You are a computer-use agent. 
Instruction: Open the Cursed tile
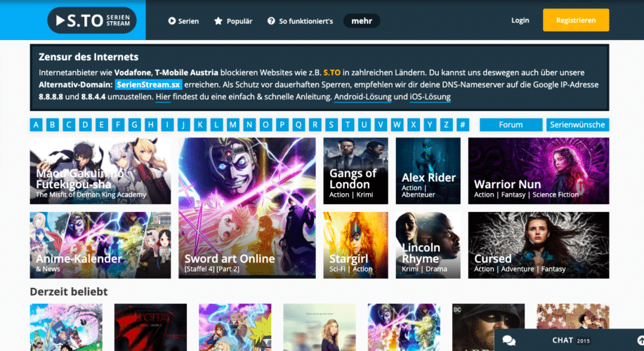coord(539,245)
